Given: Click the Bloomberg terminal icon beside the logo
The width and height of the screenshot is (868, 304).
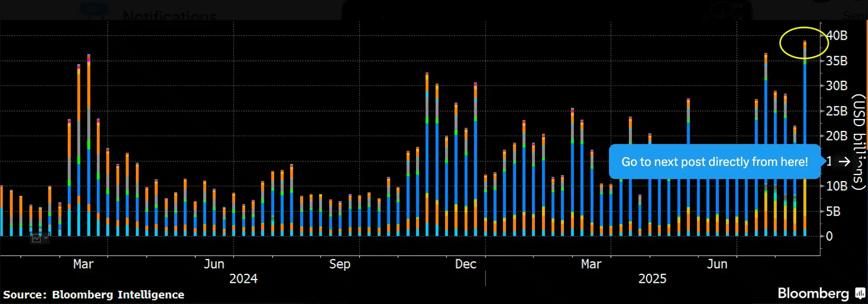Looking at the screenshot, I should (x=860, y=294).
